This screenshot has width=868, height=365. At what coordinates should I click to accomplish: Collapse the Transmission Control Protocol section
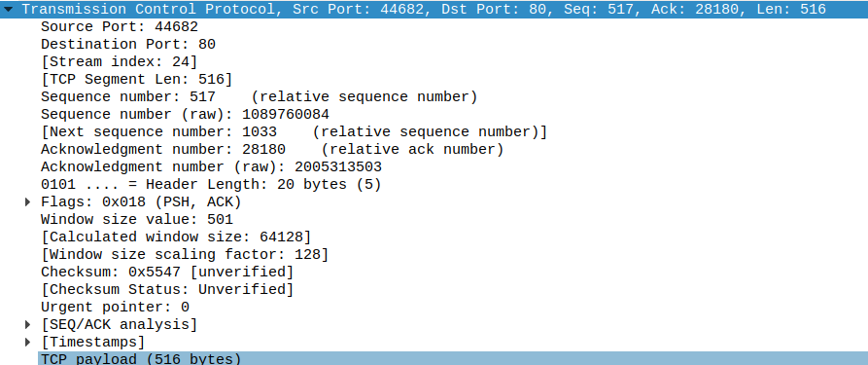click(x=8, y=10)
